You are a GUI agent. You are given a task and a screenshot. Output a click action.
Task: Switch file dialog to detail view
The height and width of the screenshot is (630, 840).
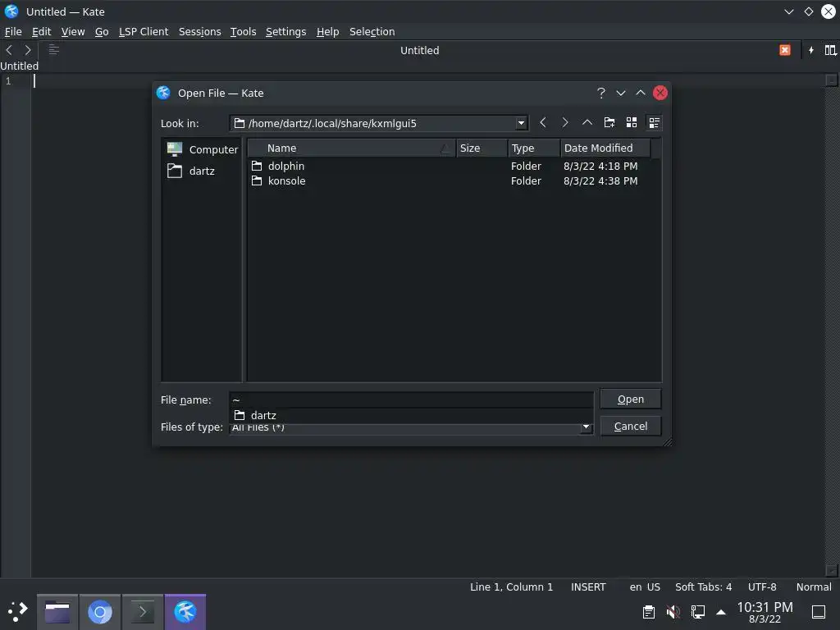point(654,123)
